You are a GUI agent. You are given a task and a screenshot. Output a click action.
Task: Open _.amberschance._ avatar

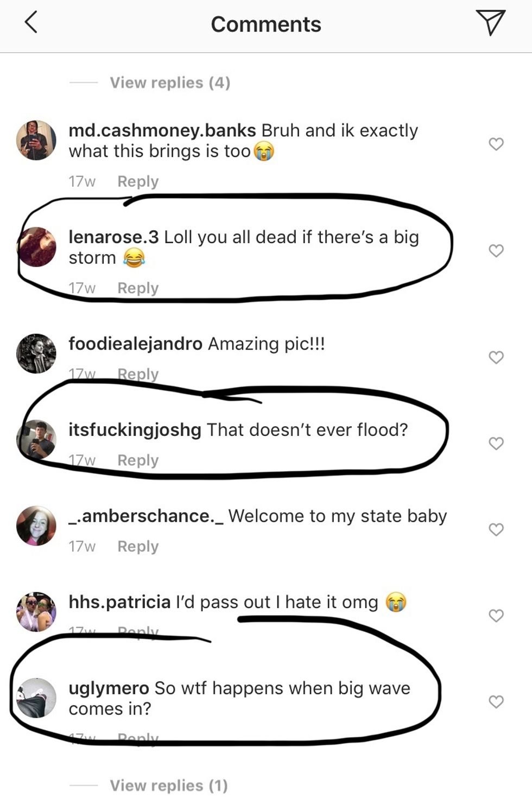36,526
